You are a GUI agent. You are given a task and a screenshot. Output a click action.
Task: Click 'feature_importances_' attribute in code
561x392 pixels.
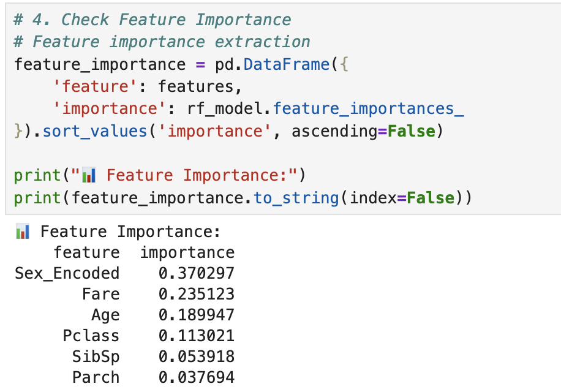(368, 109)
